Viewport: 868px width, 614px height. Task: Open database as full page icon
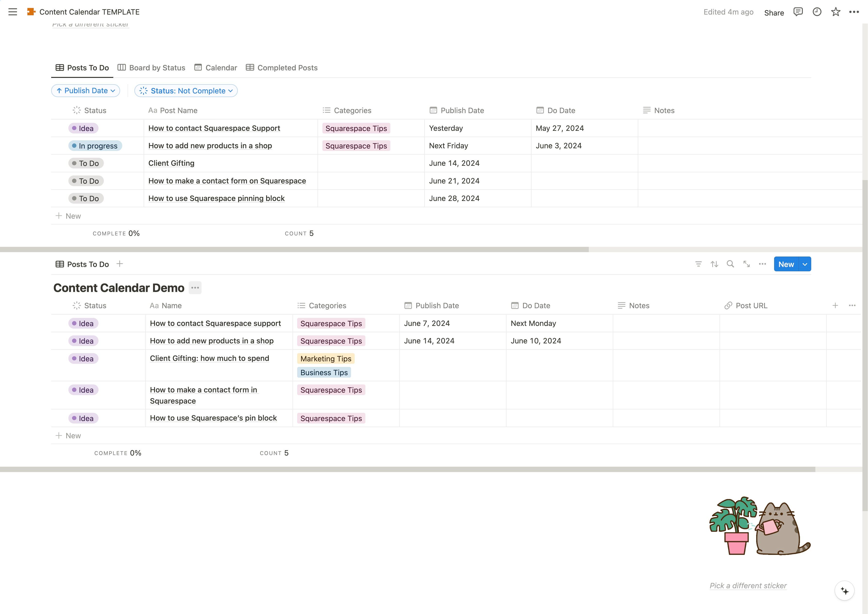click(746, 264)
